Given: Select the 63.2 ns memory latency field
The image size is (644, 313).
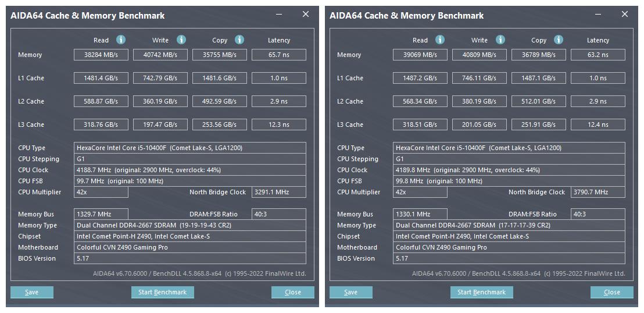Looking at the screenshot, I should [x=598, y=55].
